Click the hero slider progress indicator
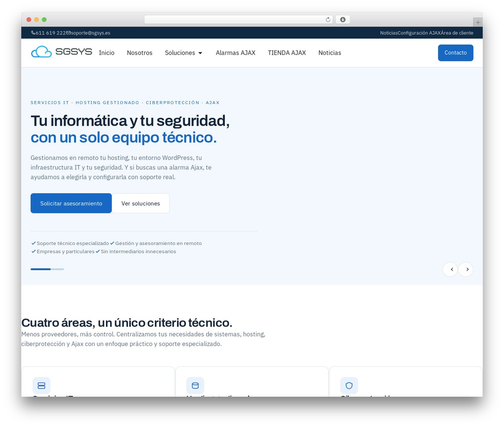This screenshot has width=504, height=427. point(47,269)
